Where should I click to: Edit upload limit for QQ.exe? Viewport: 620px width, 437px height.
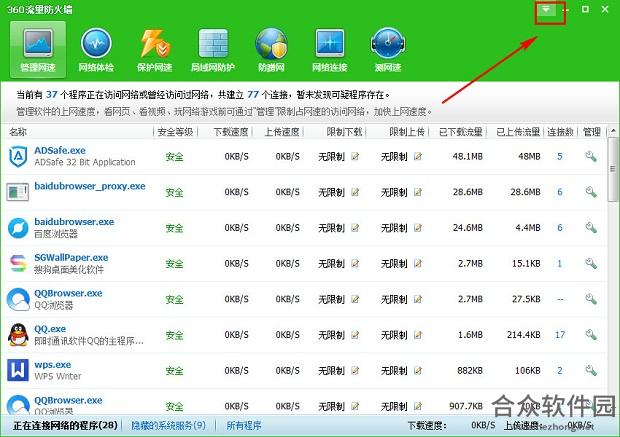(x=418, y=335)
